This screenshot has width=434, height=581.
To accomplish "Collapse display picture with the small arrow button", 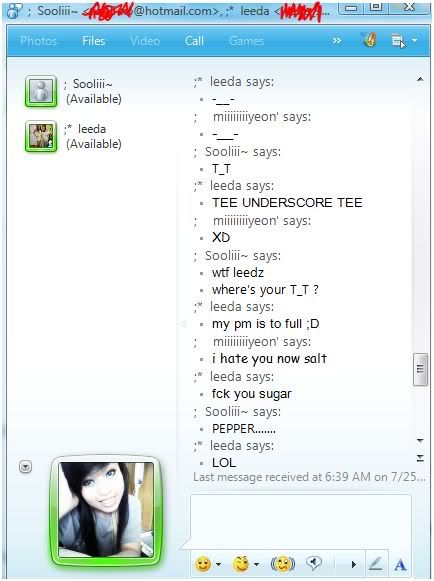I will (x=26, y=467).
